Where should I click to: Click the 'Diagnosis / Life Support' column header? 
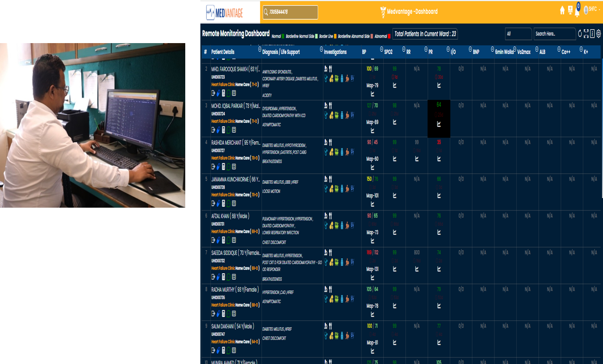click(x=281, y=52)
